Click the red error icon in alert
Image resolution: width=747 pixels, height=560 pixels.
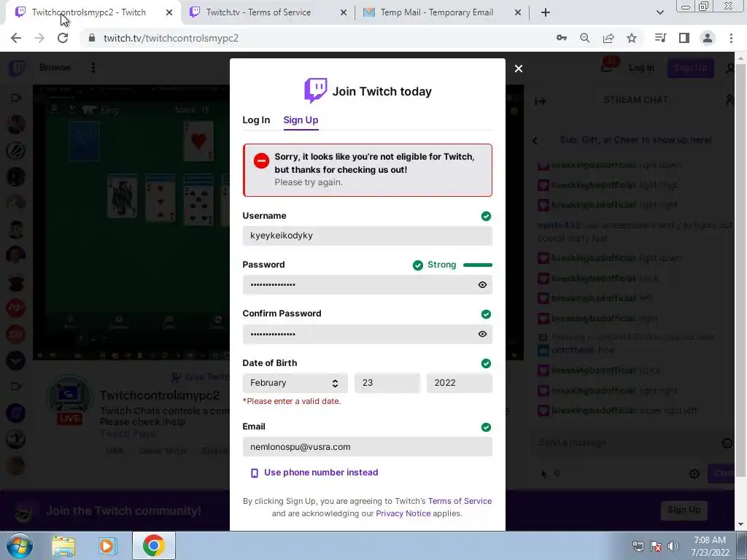(x=261, y=161)
